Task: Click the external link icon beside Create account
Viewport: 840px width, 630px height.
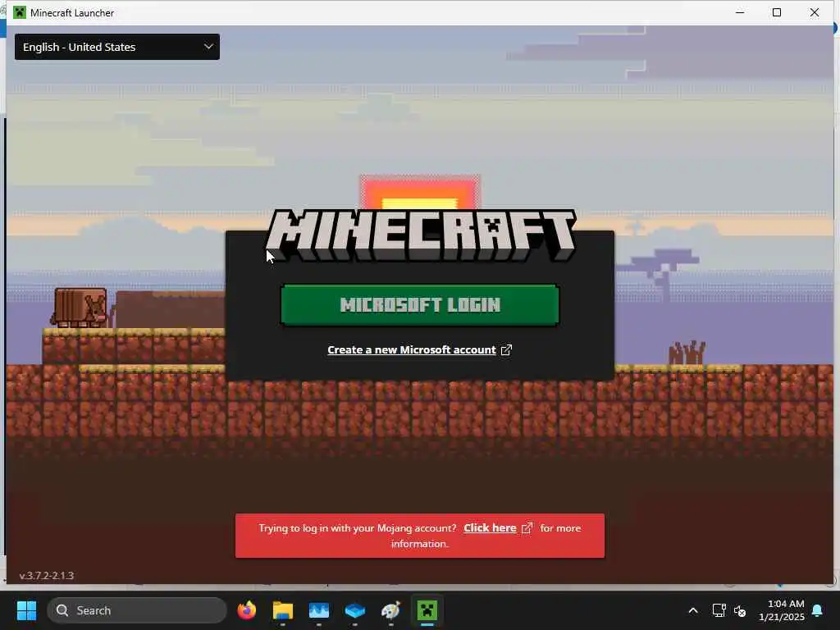Action: 506,349
